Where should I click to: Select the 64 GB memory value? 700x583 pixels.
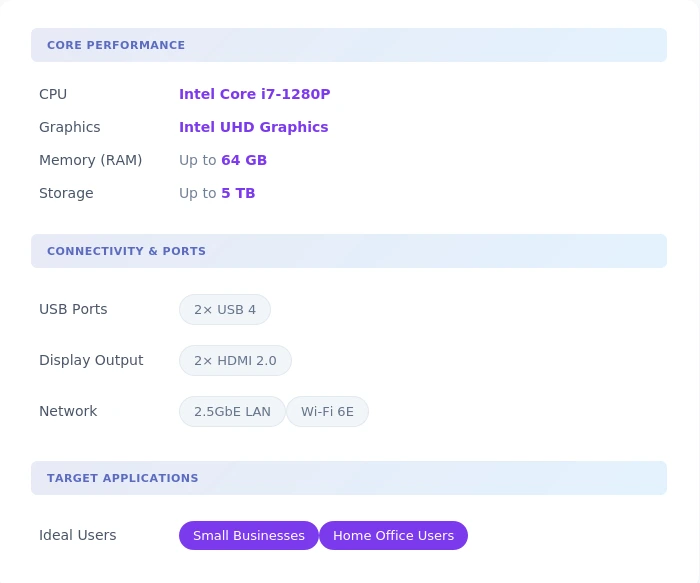(244, 160)
